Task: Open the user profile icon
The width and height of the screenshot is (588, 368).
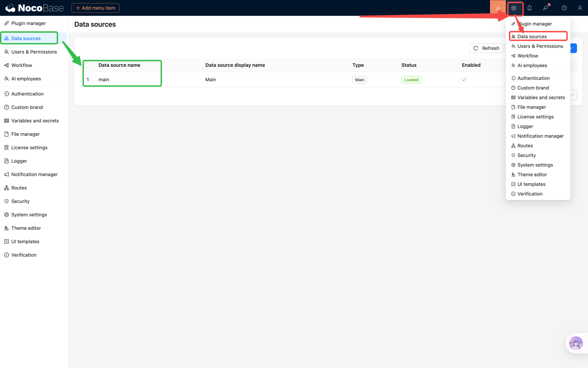Action: (x=580, y=8)
